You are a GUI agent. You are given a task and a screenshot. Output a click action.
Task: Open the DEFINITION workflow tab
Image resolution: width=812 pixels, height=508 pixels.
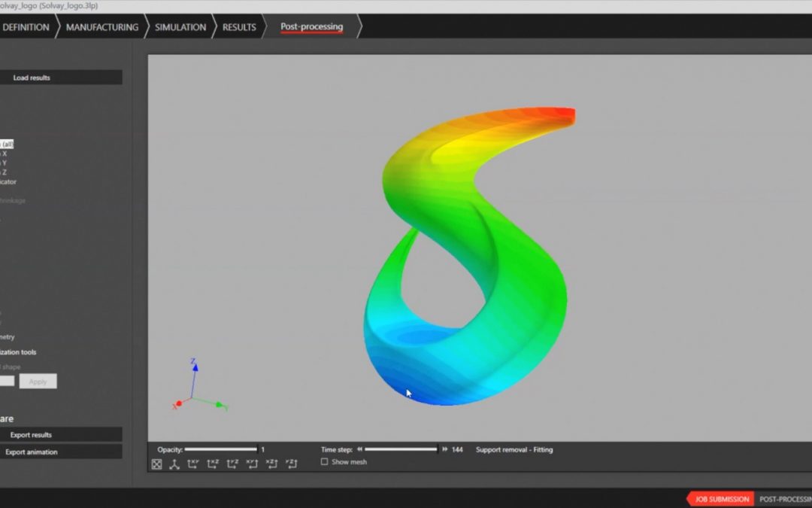(26, 27)
